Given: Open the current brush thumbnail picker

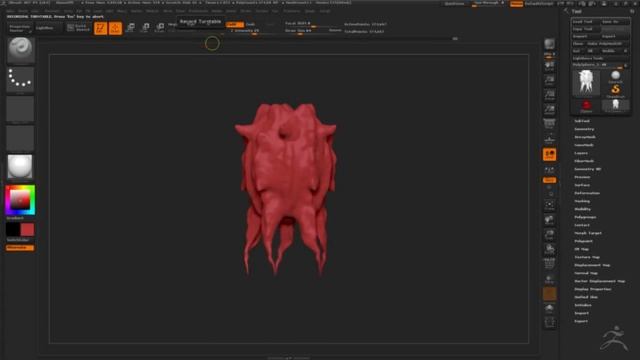Looking at the screenshot, I should 20,50.
